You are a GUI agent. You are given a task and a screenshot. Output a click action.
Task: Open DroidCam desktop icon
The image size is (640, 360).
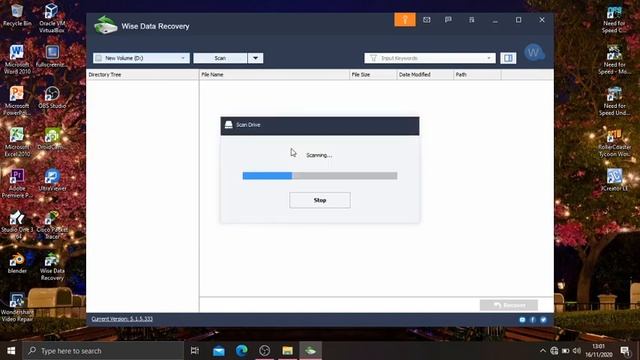52,138
